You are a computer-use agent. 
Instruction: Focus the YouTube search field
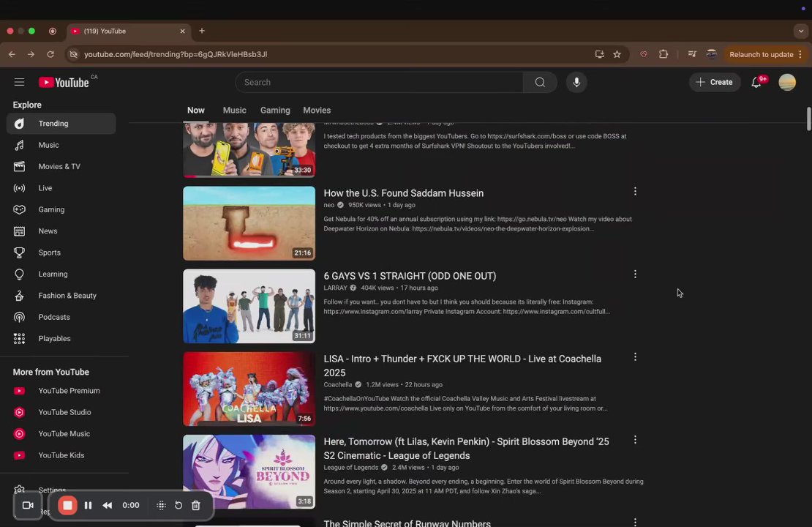(x=379, y=83)
